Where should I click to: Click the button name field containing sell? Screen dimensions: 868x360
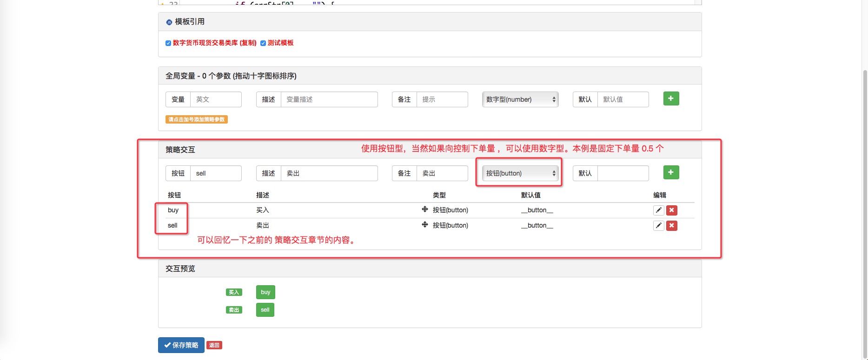coord(216,173)
